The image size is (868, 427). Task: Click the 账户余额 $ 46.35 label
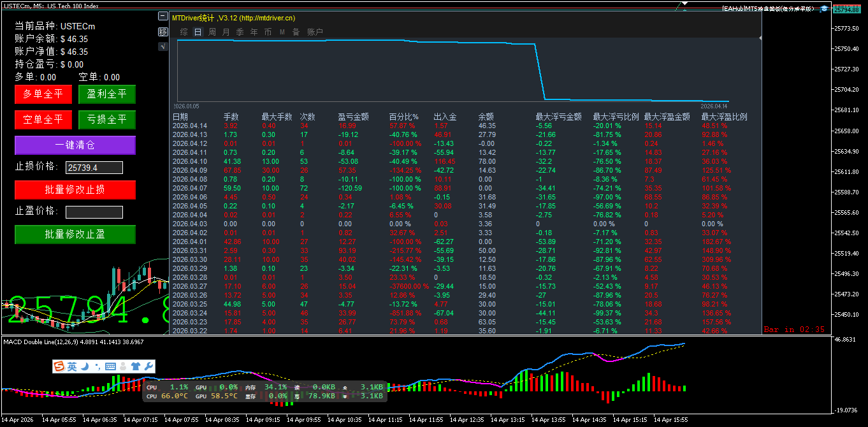pos(52,39)
